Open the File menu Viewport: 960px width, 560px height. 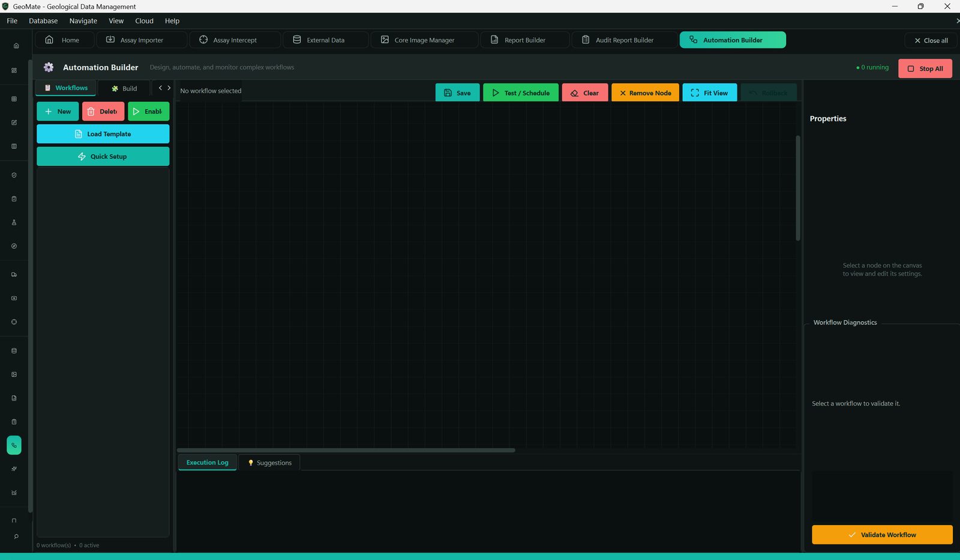pos(12,21)
